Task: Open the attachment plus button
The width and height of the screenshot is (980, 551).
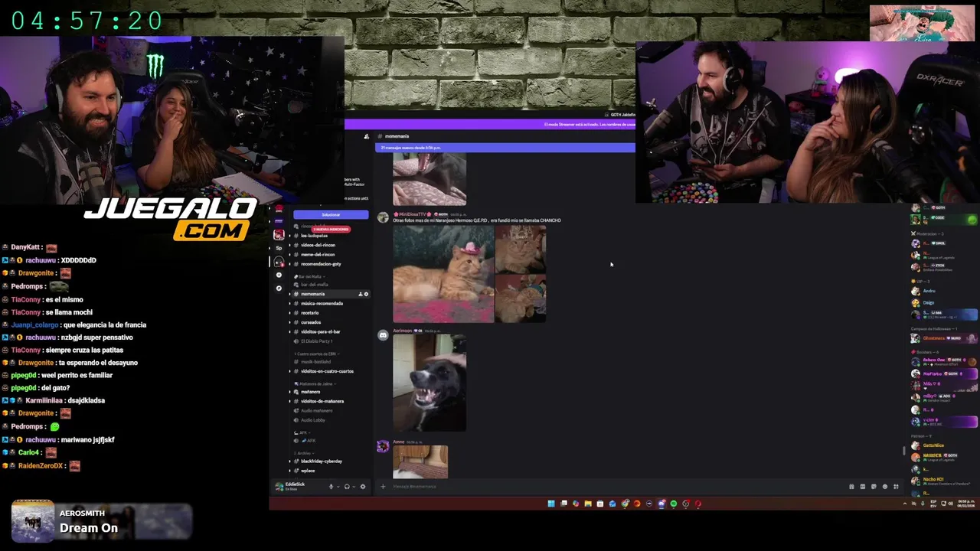Action: pyautogui.click(x=383, y=487)
